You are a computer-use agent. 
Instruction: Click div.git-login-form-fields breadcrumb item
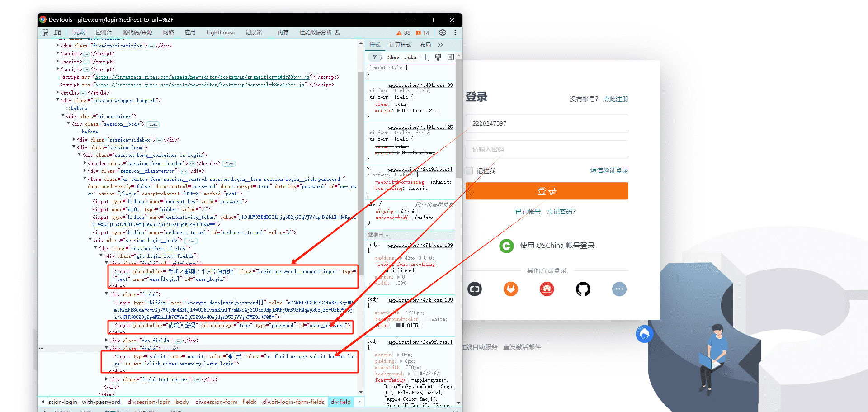click(x=293, y=402)
